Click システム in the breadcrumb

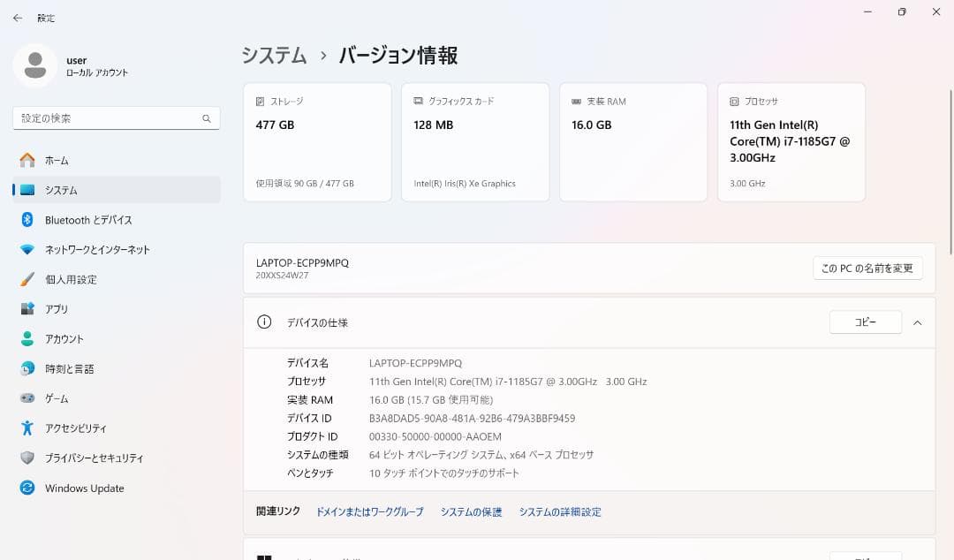tap(274, 55)
